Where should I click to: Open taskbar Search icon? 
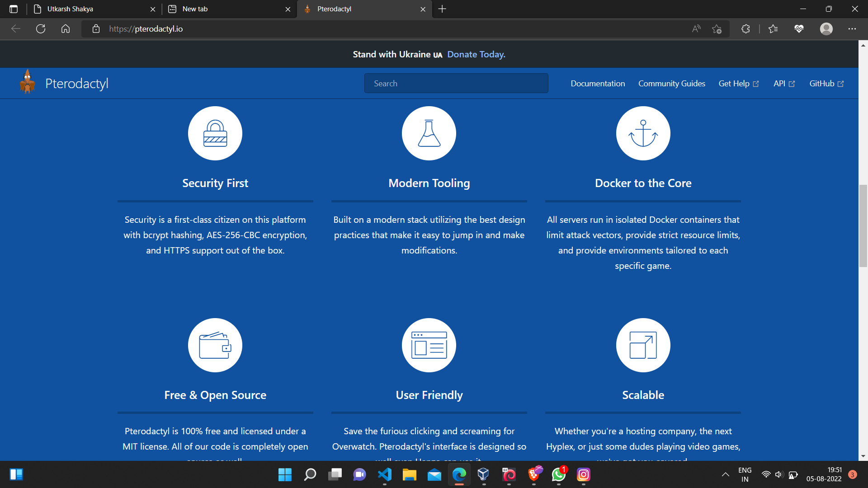click(310, 474)
